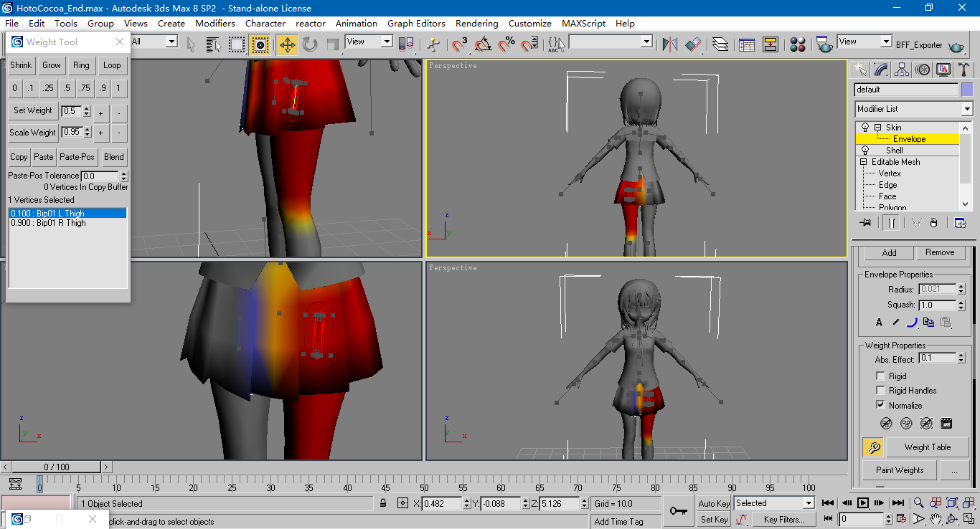Screen dimensions: 980x529
Task: Click the Play Animation button
Action: (863, 503)
